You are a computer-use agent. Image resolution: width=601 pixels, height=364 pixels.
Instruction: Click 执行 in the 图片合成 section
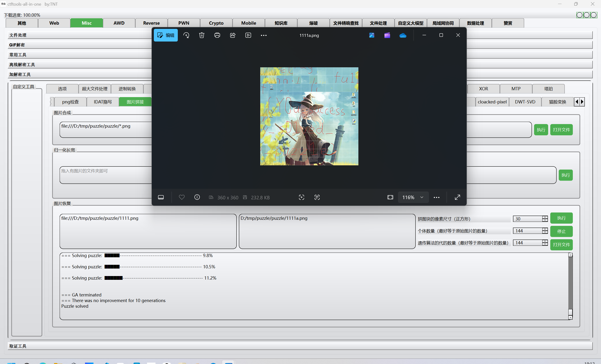point(541,130)
